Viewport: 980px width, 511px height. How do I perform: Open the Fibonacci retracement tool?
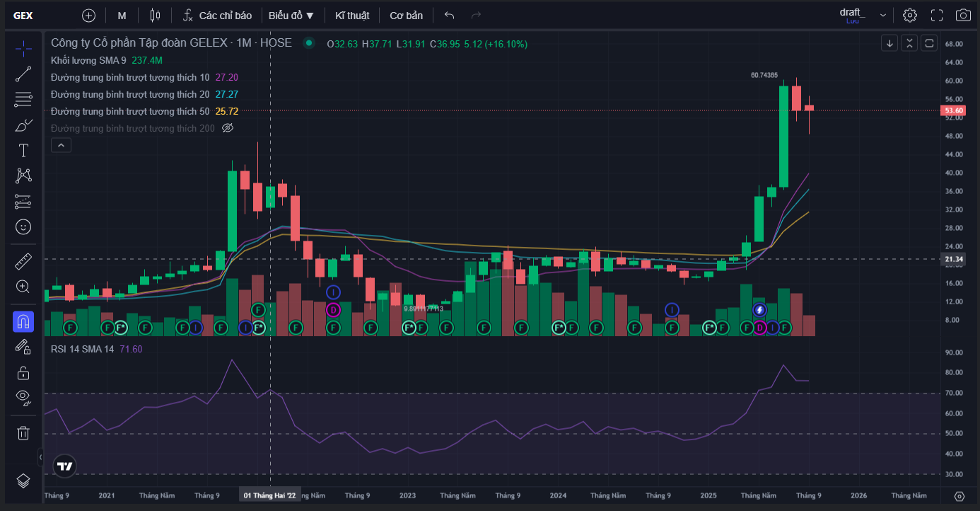(23, 100)
